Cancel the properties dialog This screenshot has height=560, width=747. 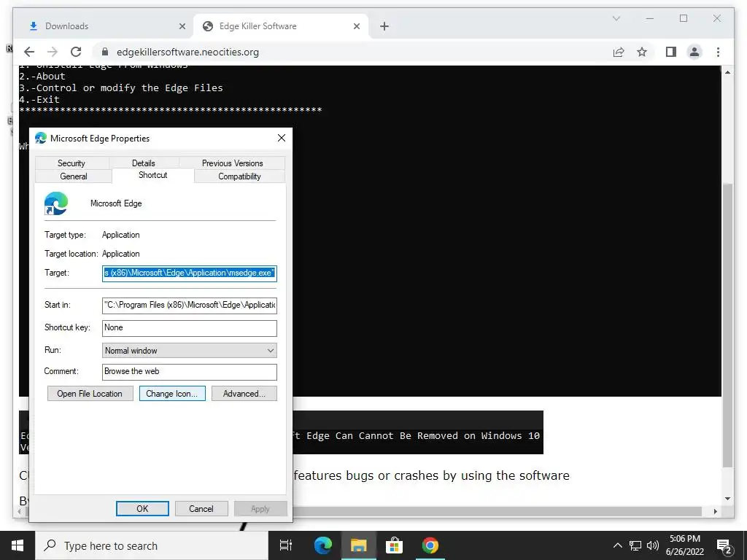pyautogui.click(x=201, y=508)
